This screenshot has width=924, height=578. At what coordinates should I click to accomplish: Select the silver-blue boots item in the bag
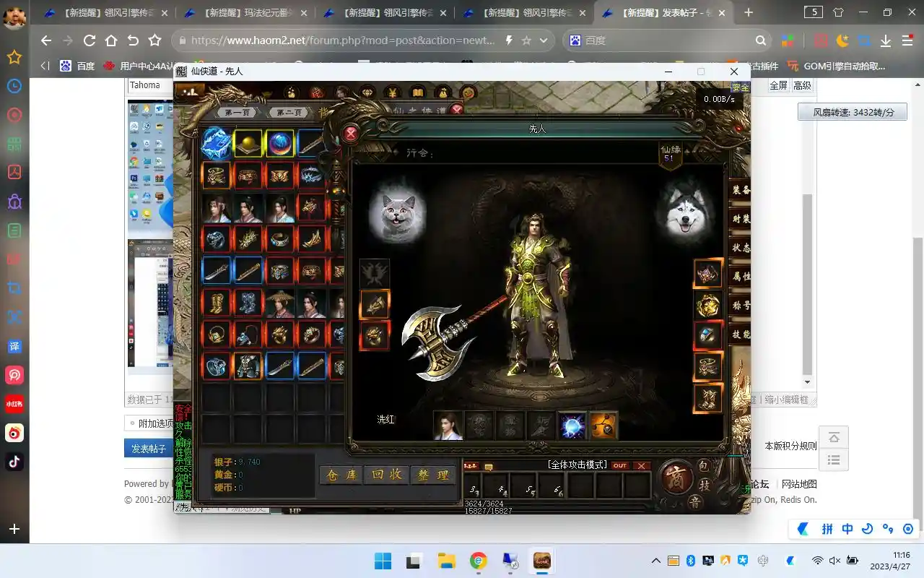[248, 303]
